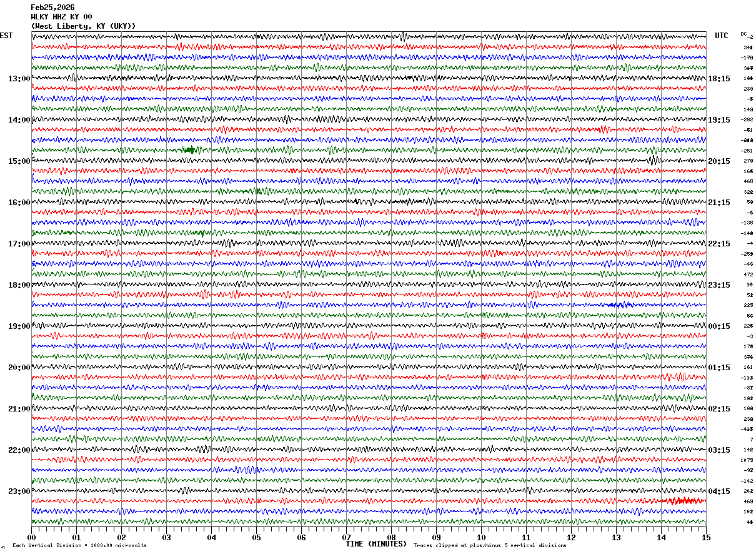Click the 13:00 EST time label
756x554 pixels.
point(19,79)
